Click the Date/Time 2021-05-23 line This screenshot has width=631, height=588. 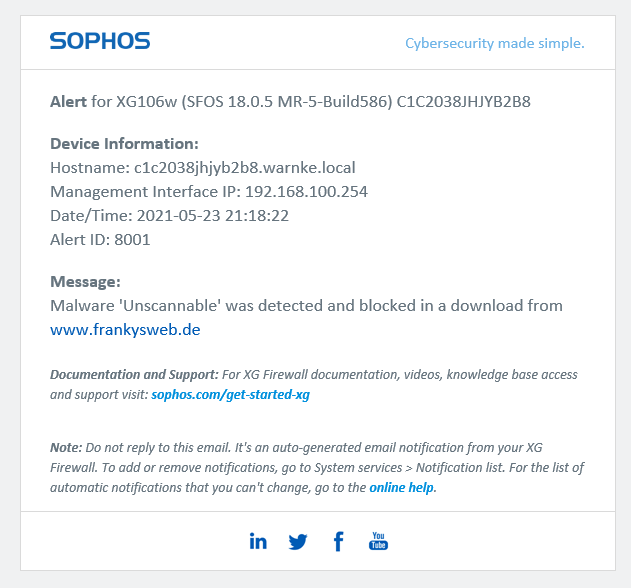(x=169, y=216)
